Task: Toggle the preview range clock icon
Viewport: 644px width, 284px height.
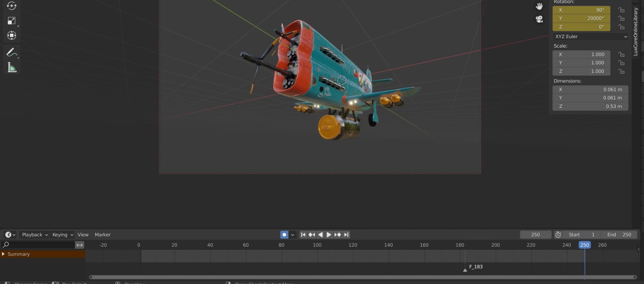Action: [558, 235]
